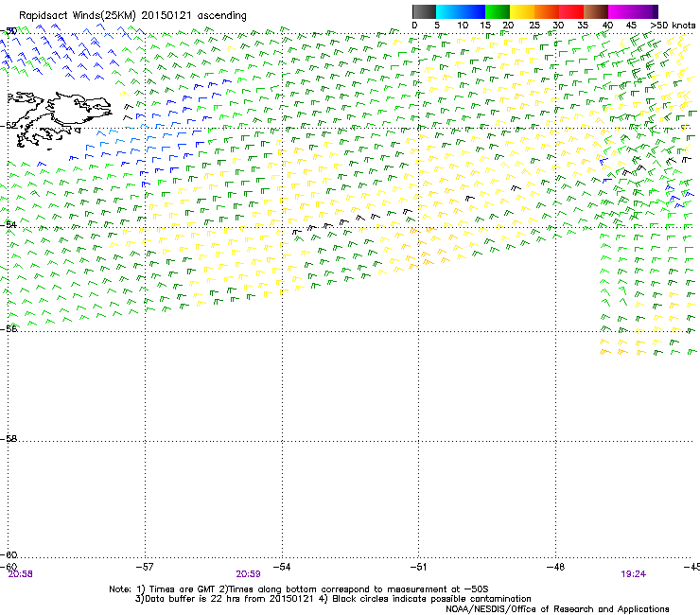The width and height of the screenshot is (700, 615).
Task: Click the gray 0-5 knots color band
Action: tap(424, 11)
